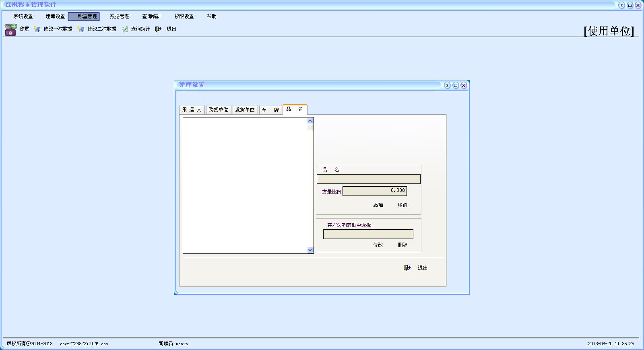Click the 修改 button
This screenshot has width=644, height=350.
click(x=378, y=245)
